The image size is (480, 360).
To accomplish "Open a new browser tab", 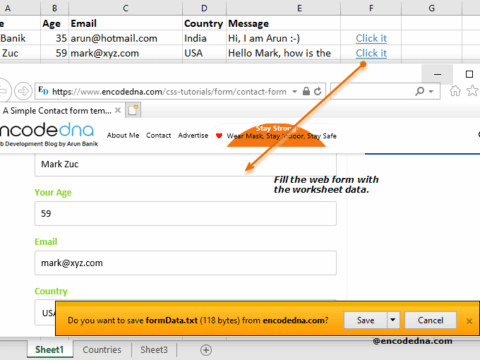I will click(133, 110).
